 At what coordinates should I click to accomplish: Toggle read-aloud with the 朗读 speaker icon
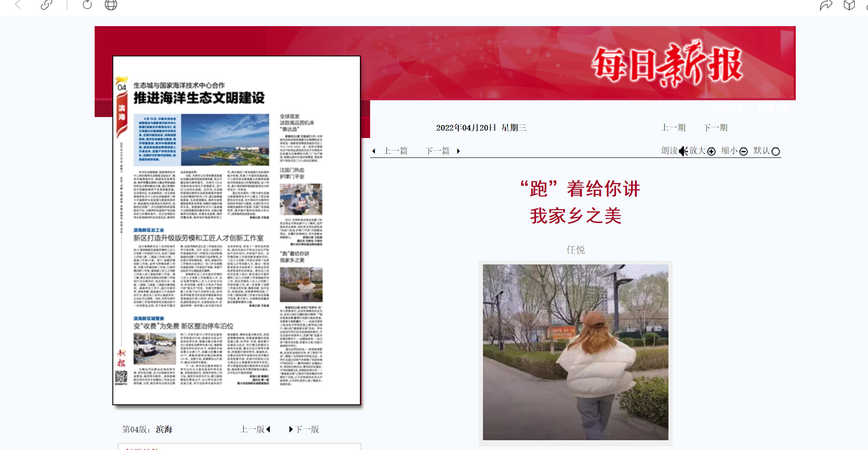[683, 151]
